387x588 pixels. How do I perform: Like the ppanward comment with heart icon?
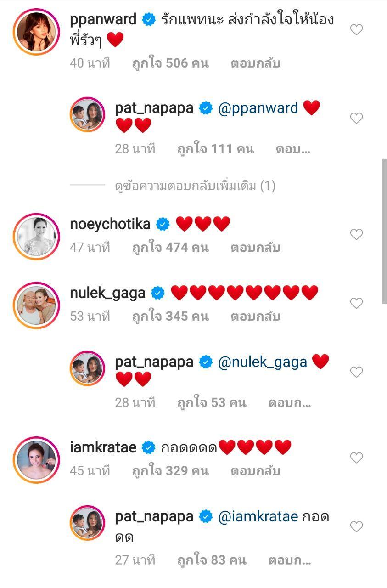pos(356,30)
